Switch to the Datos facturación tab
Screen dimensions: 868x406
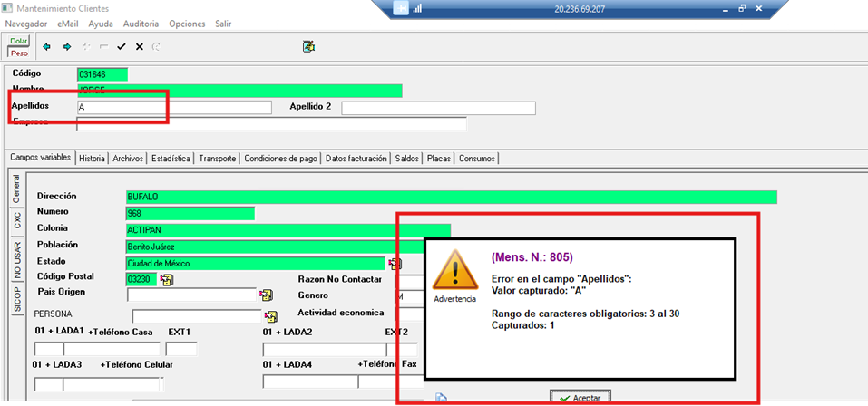pos(356,158)
